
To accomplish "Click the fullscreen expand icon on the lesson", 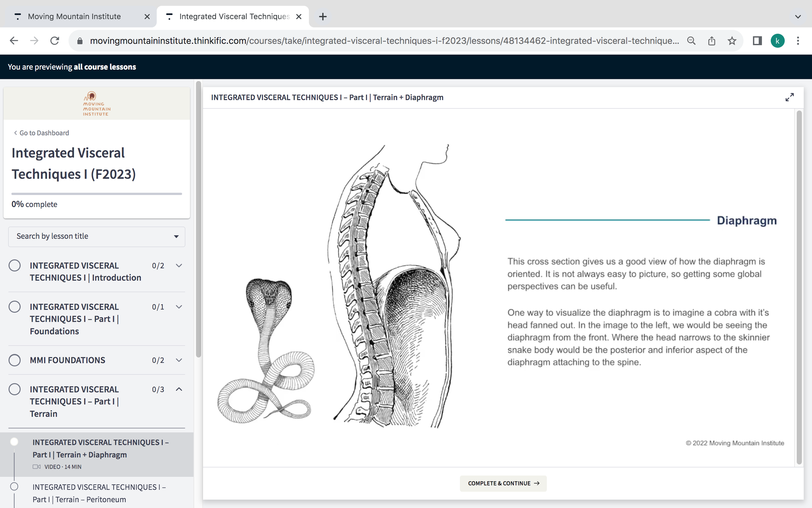I will pyautogui.click(x=790, y=98).
